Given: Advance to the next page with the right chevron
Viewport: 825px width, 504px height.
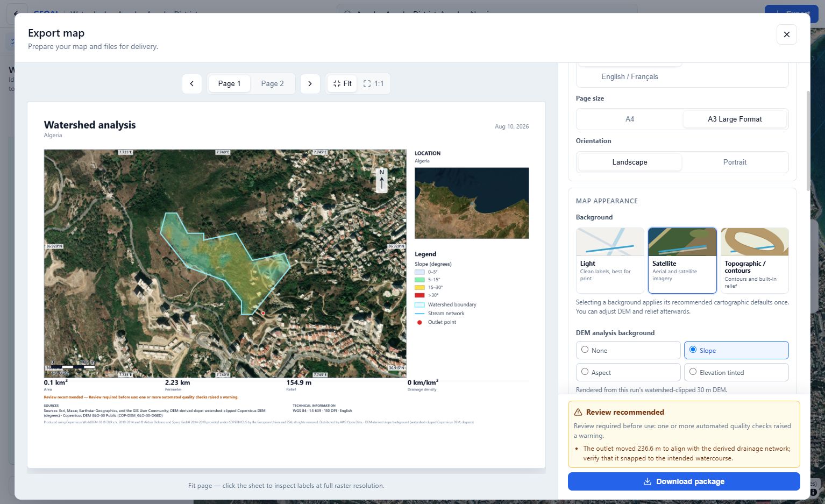Looking at the screenshot, I should (310, 84).
